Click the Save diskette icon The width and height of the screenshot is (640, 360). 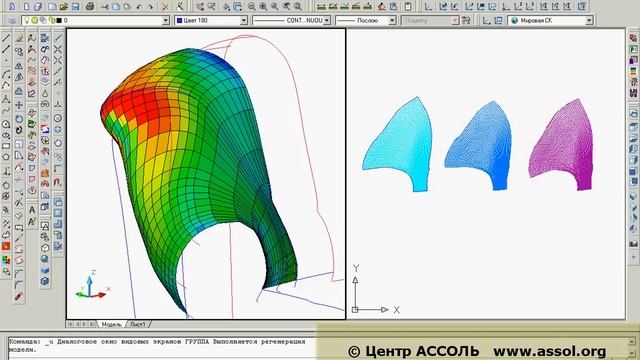coord(75,7)
